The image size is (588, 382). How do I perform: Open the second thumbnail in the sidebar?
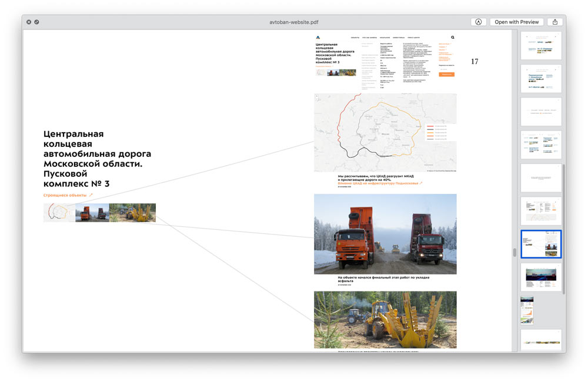point(541,78)
